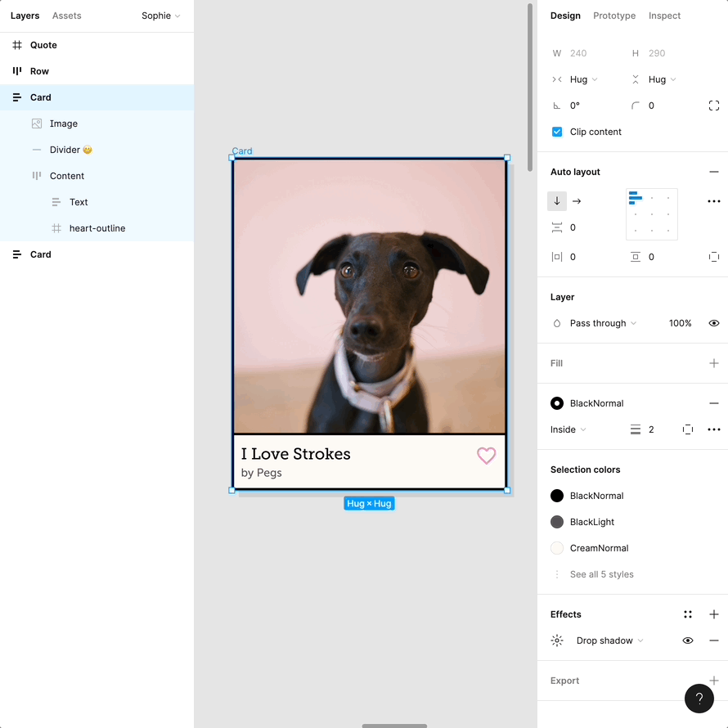
Task: Switch to the Design tab
Action: tap(565, 16)
